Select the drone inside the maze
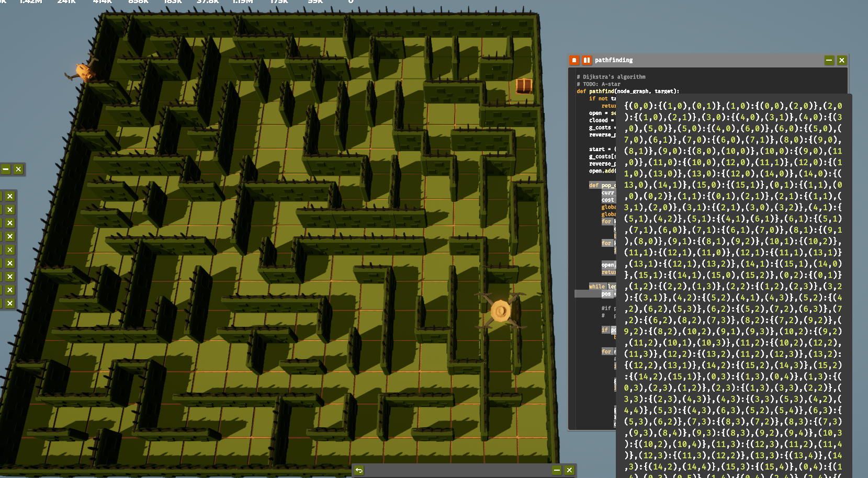868x478 pixels. [x=501, y=311]
